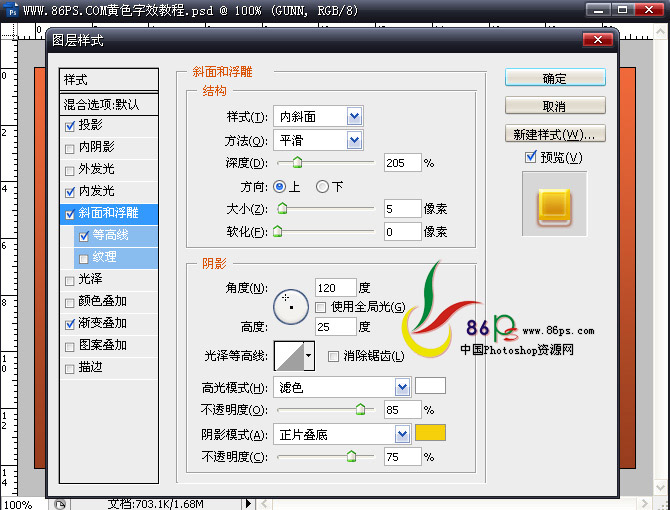Click shadow opacity field showing 75
This screenshot has height=510, width=670.
pos(403,457)
